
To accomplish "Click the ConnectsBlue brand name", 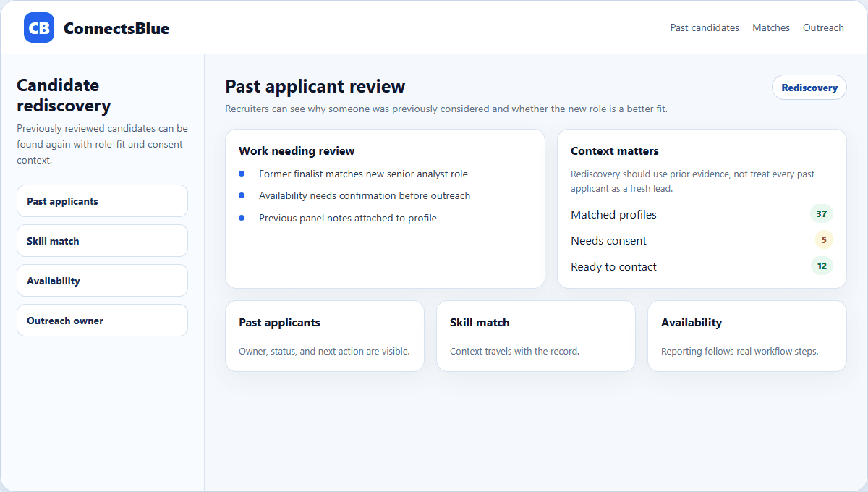I will [x=116, y=28].
